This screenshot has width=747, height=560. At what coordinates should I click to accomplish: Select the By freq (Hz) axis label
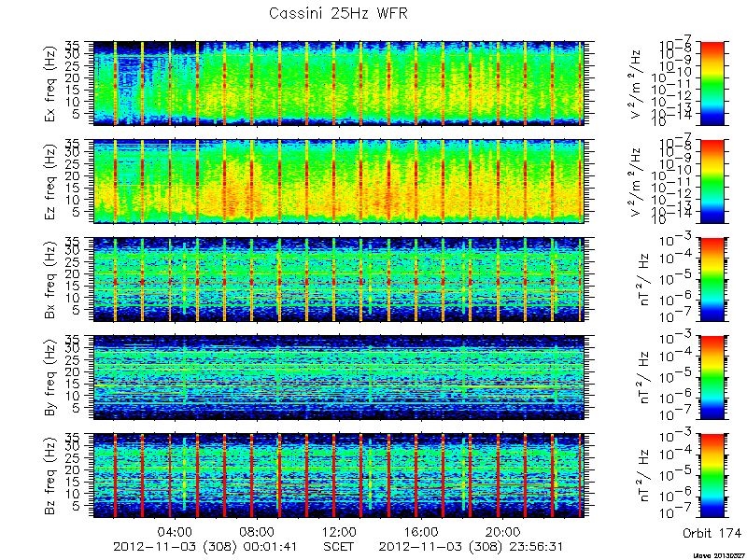point(51,378)
